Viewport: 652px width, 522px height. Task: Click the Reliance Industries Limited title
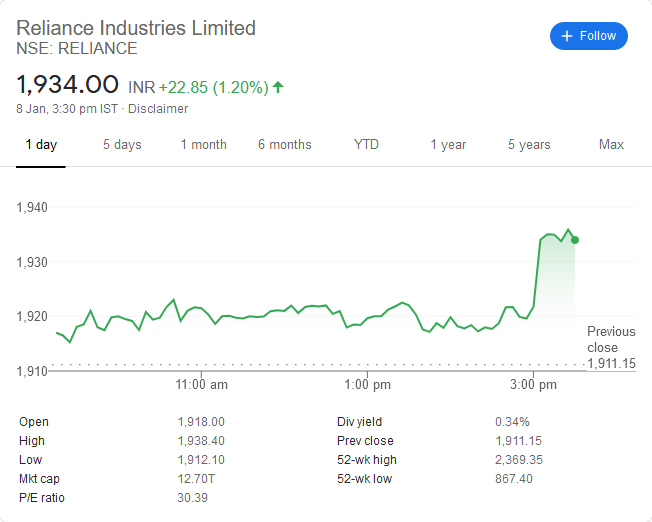(x=136, y=28)
